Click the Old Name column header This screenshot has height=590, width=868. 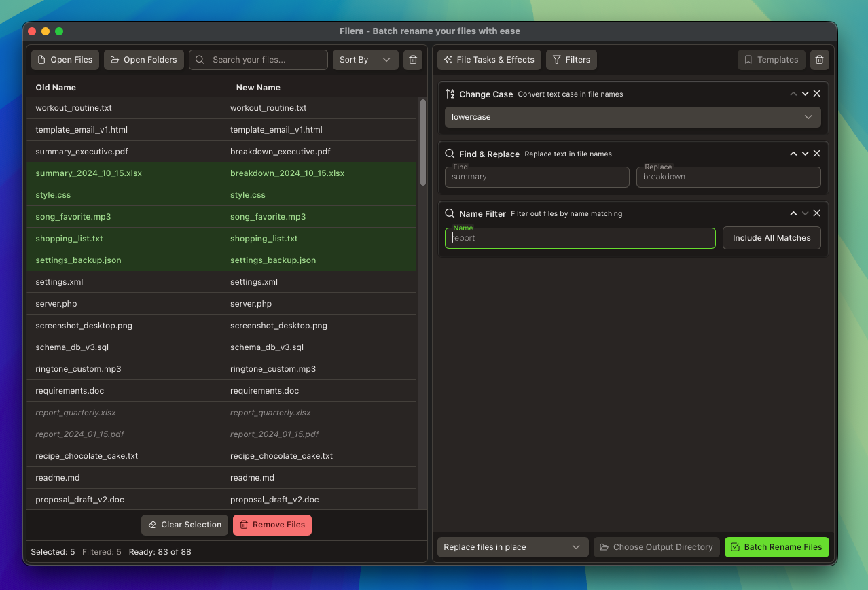click(x=56, y=88)
